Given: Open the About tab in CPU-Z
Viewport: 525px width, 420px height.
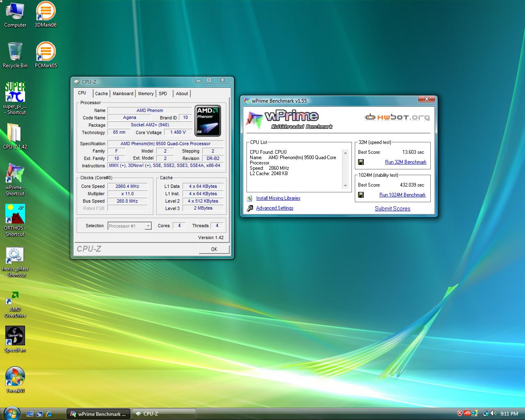Looking at the screenshot, I should [182, 94].
